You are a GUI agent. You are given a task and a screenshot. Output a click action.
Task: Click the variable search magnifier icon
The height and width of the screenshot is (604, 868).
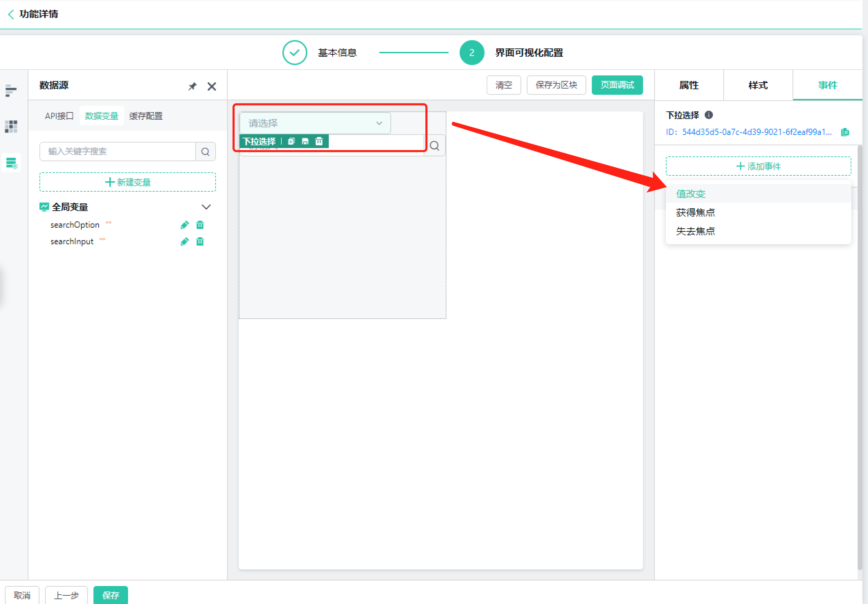tap(205, 152)
